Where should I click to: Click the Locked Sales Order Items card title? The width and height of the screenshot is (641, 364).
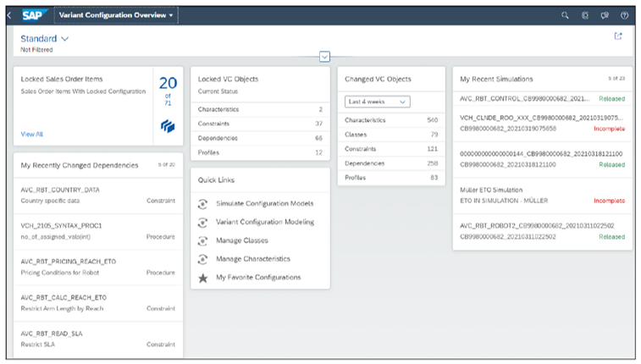(x=62, y=80)
